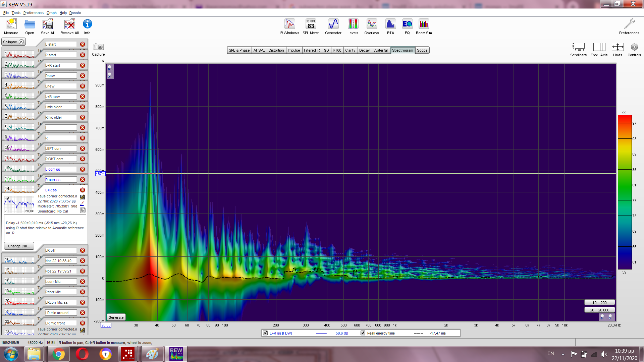Image resolution: width=644 pixels, height=362 pixels.
Task: Open the SPL Meter
Action: [311, 27]
